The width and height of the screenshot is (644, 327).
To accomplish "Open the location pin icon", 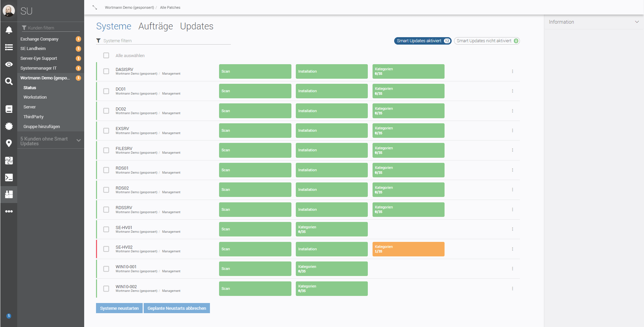I will (x=9, y=143).
